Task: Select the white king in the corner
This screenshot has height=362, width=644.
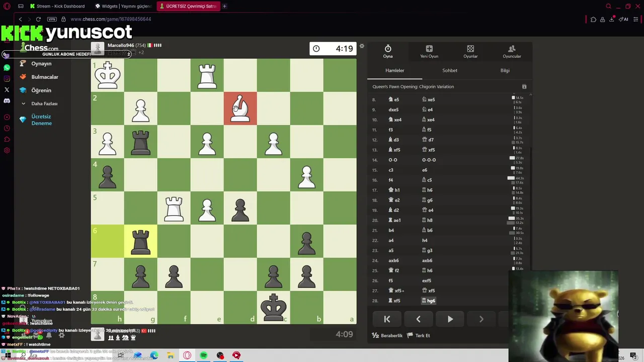Action: [x=108, y=75]
